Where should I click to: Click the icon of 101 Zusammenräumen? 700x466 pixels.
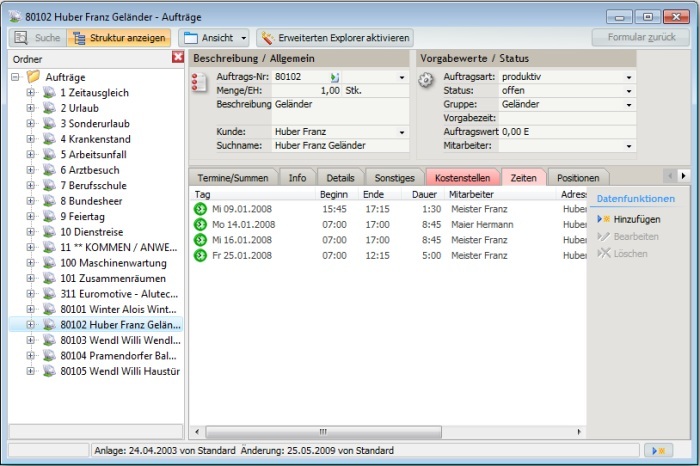tap(49, 278)
